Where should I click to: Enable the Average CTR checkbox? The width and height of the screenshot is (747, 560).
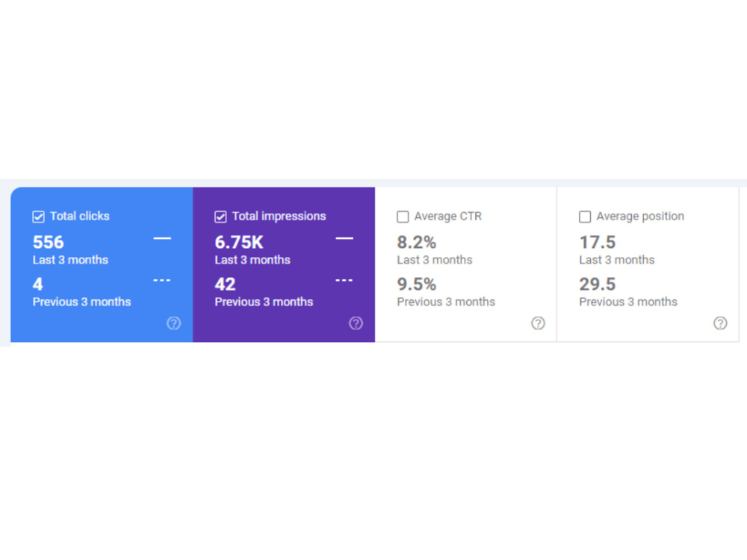coord(403,217)
